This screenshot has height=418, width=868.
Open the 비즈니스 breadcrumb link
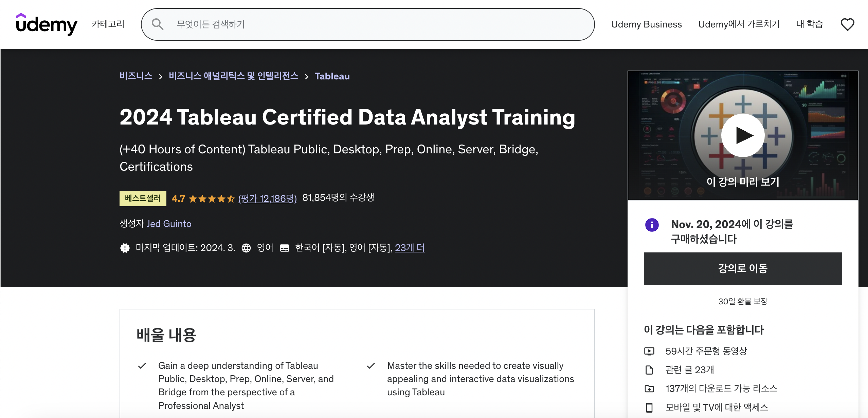[136, 76]
